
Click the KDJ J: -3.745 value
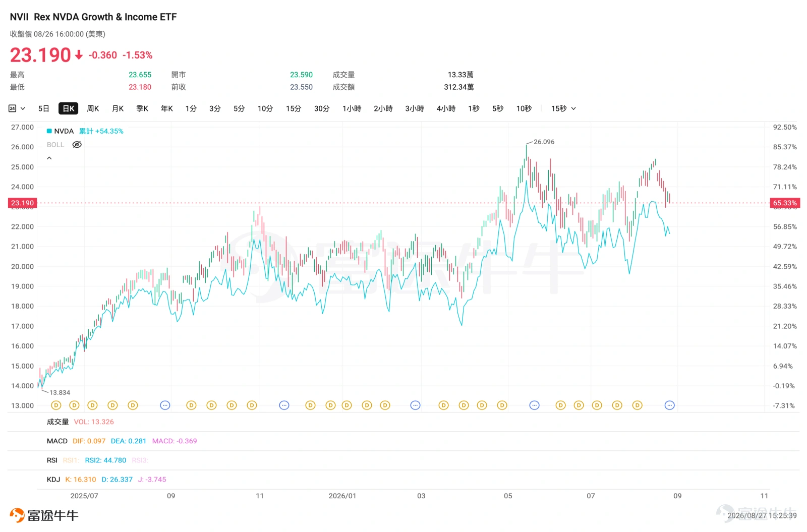point(152,479)
